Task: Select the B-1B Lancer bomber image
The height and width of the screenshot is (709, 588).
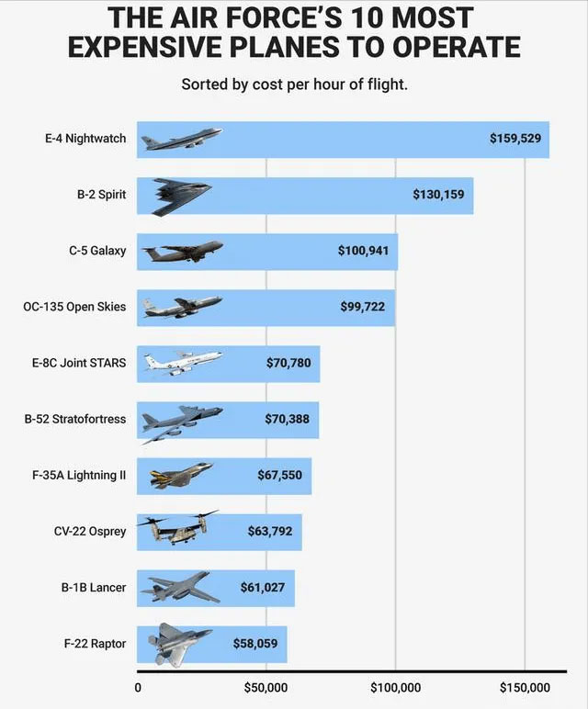Action: 181,587
